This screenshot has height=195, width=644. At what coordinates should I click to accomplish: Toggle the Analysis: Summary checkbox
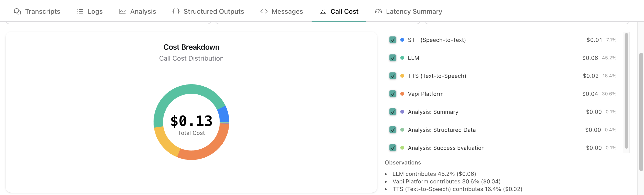click(393, 112)
